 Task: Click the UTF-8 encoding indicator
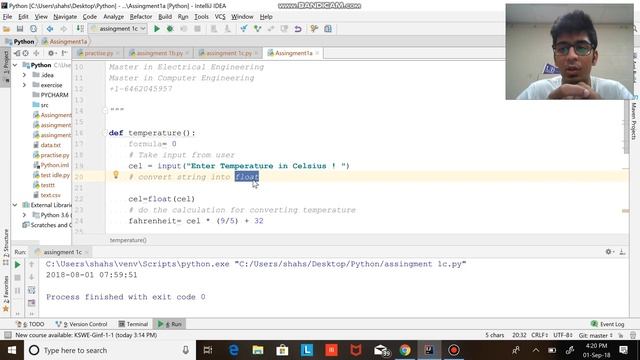(562, 335)
